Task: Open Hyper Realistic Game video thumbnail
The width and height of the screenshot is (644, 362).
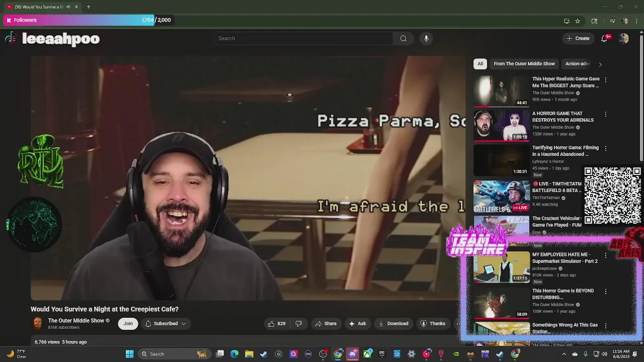Action: pos(501,91)
